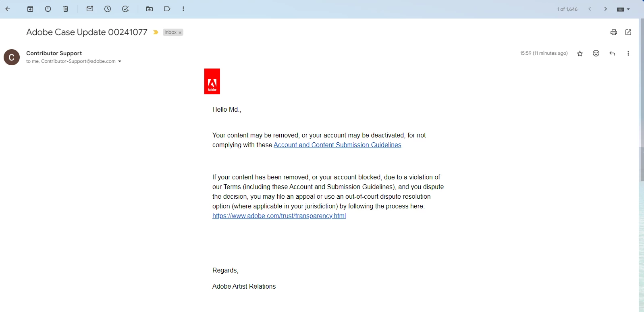The width and height of the screenshot is (644, 312).
Task: Move email to a folder
Action: (x=150, y=9)
